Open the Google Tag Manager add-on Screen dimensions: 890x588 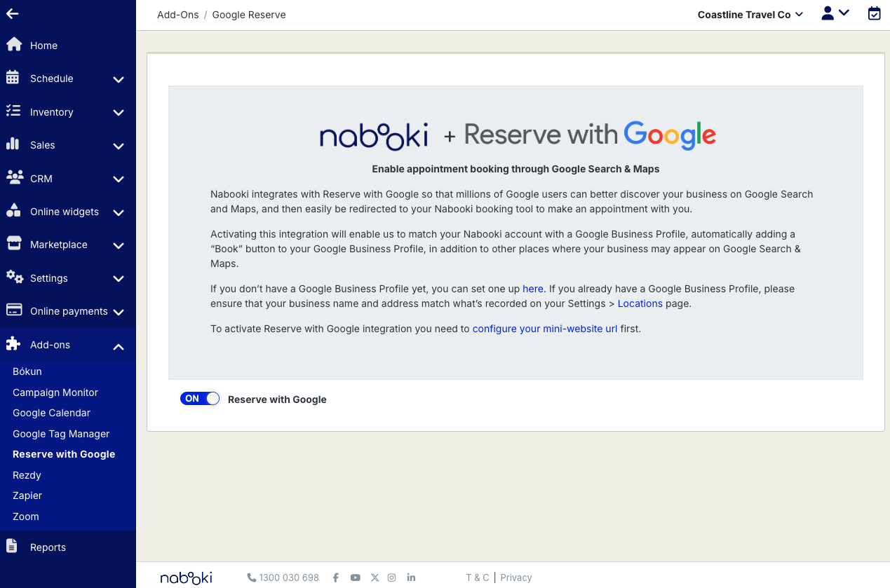pyautogui.click(x=61, y=434)
